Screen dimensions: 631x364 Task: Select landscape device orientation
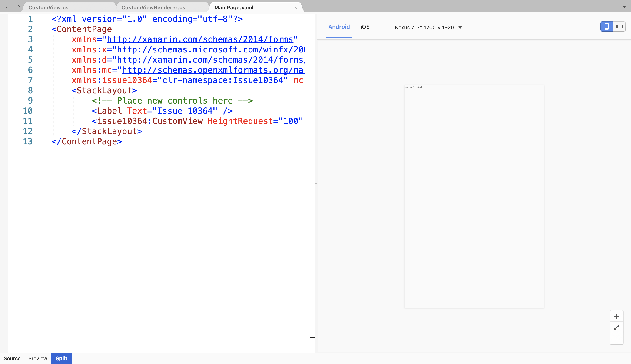619,26
